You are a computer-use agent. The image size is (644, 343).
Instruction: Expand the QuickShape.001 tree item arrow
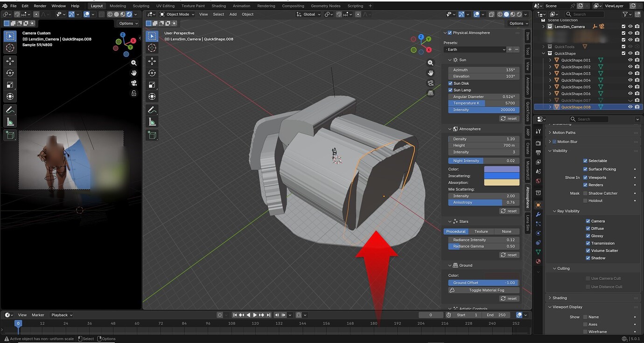(x=550, y=60)
